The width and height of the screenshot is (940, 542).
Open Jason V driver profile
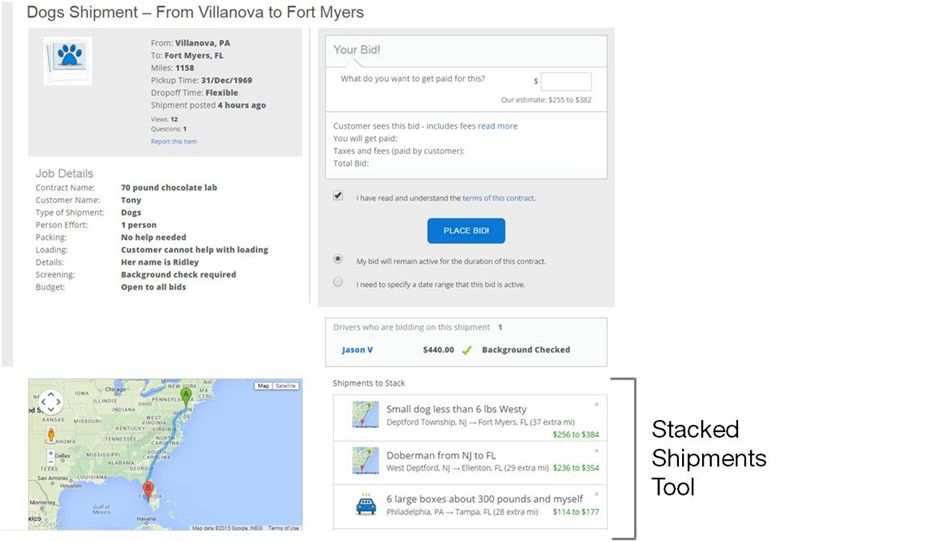pyautogui.click(x=357, y=350)
